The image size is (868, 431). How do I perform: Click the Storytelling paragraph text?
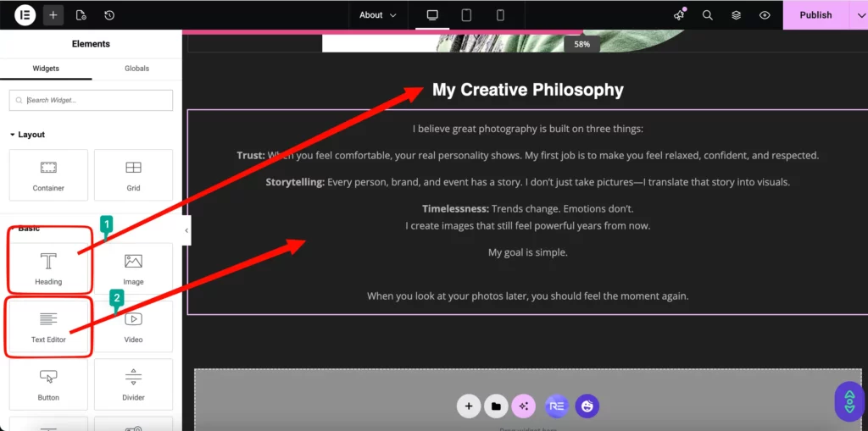click(527, 182)
